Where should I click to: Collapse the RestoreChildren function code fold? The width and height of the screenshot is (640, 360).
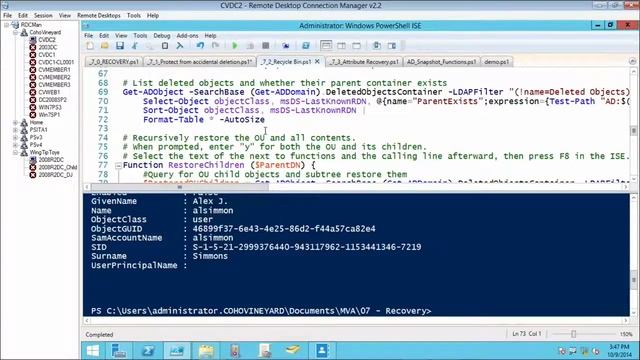point(118,165)
